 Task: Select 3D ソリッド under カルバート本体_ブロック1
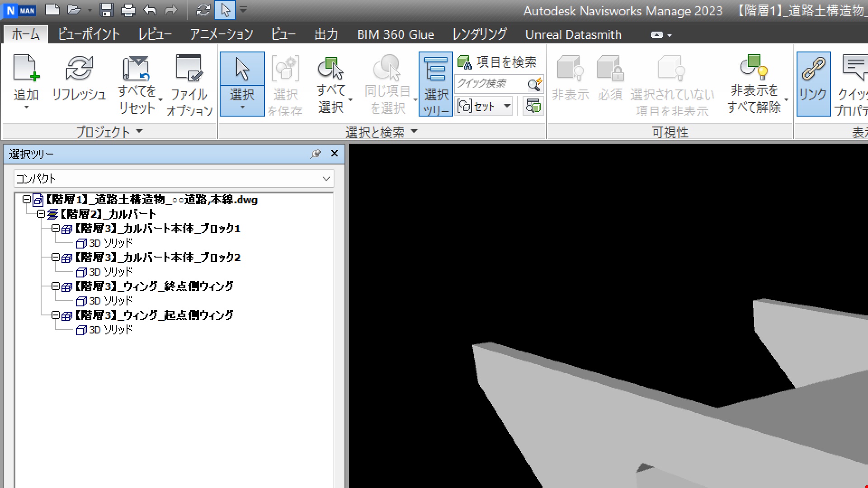point(111,243)
